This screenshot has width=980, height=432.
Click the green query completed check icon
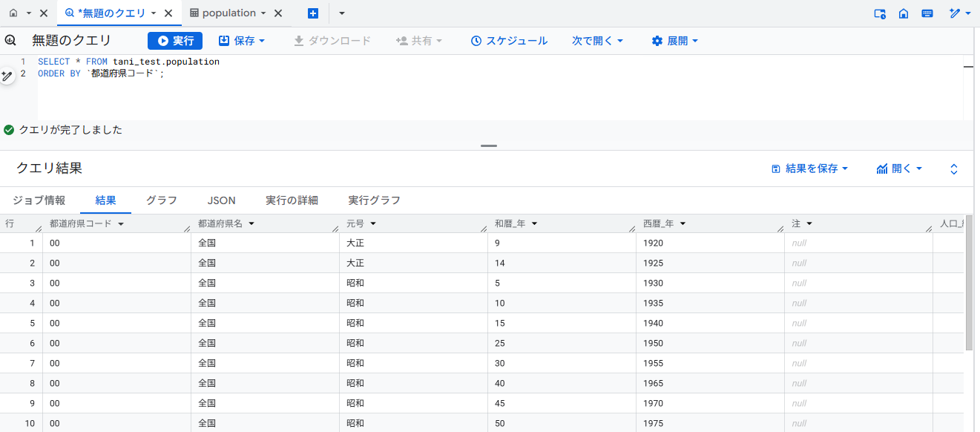pos(9,130)
